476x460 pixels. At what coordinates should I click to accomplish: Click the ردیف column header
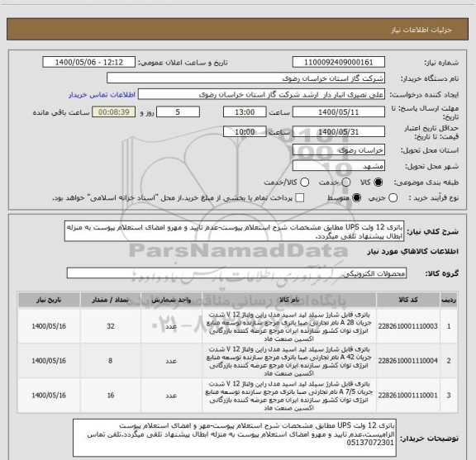[x=449, y=300]
